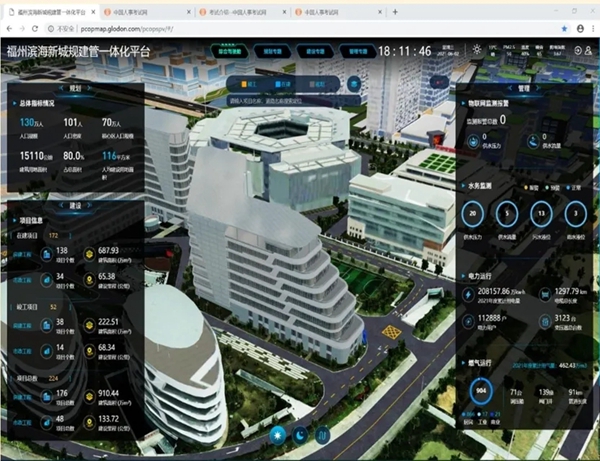Go to previous panel left of 管理
The height and width of the screenshot is (461, 600).
pyautogui.click(x=509, y=88)
